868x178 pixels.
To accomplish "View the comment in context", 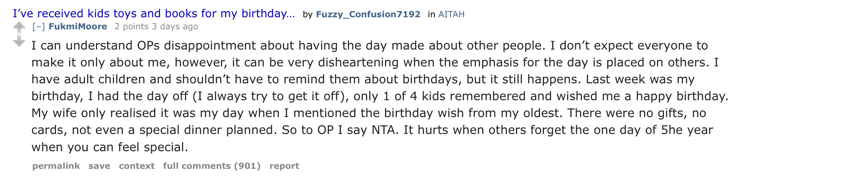I will (136, 166).
